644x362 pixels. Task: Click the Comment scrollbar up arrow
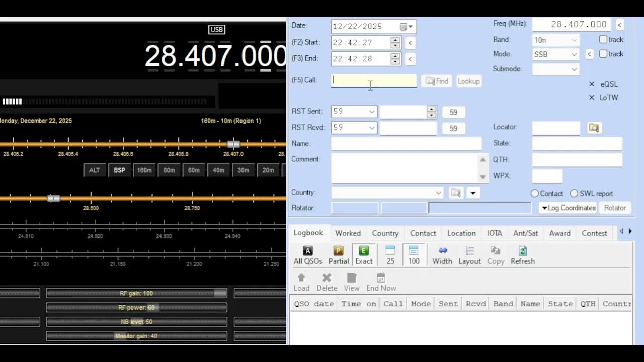pos(482,160)
